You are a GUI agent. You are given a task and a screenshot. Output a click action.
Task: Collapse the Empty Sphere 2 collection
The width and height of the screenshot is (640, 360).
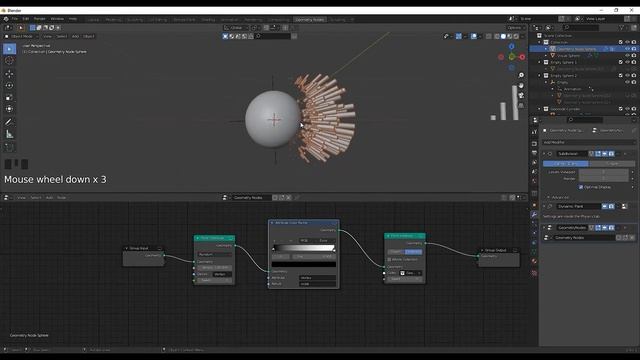click(x=540, y=76)
